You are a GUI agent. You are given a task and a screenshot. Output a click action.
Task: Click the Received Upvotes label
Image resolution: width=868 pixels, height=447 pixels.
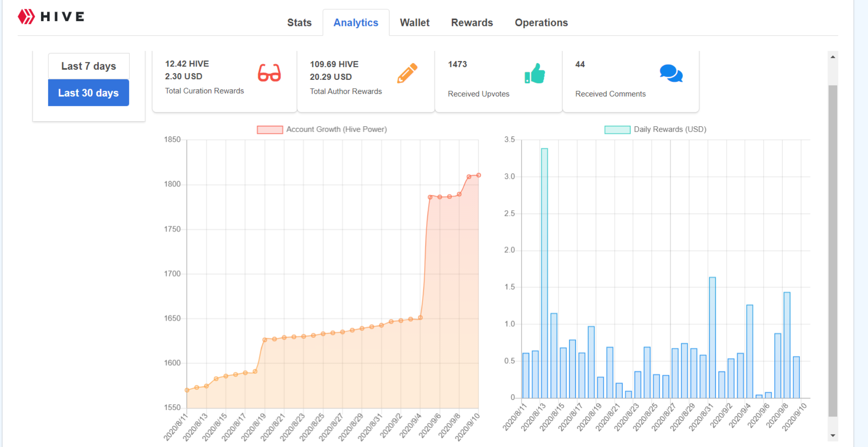tap(479, 94)
